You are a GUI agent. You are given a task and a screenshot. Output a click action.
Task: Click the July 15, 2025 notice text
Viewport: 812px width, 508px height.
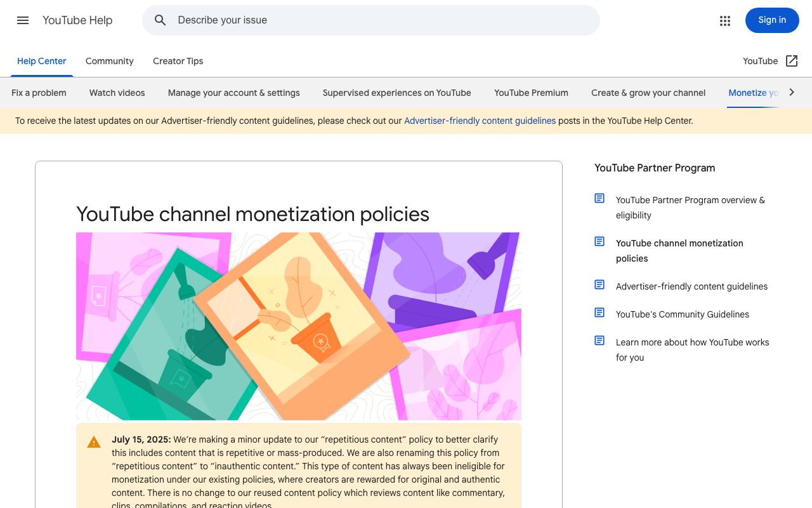coord(308,472)
